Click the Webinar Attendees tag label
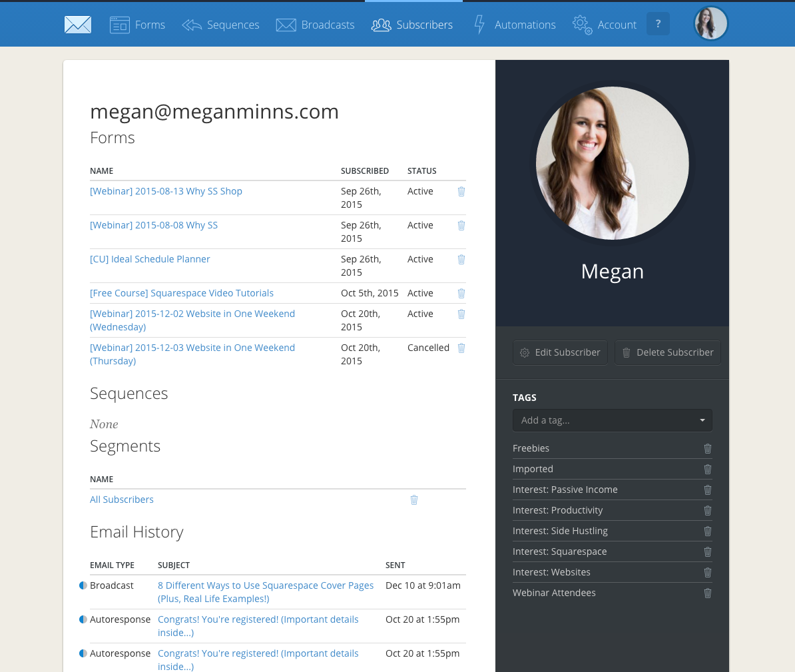 pos(554,593)
